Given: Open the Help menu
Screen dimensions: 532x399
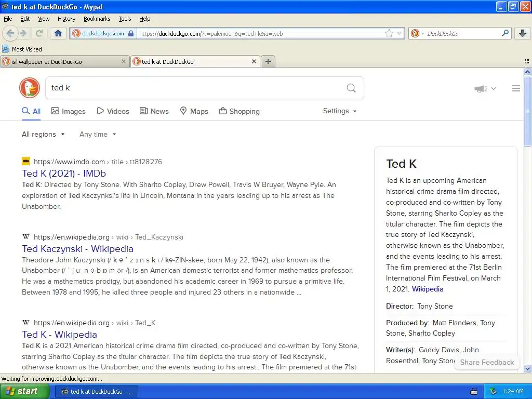Looking at the screenshot, I should pyautogui.click(x=144, y=19).
